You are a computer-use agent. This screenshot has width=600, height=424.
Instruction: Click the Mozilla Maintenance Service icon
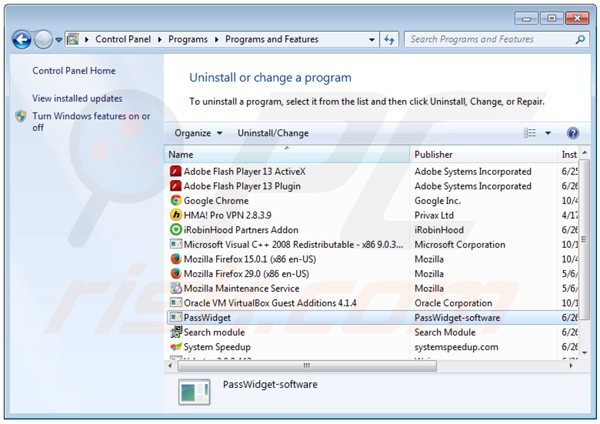coord(176,288)
